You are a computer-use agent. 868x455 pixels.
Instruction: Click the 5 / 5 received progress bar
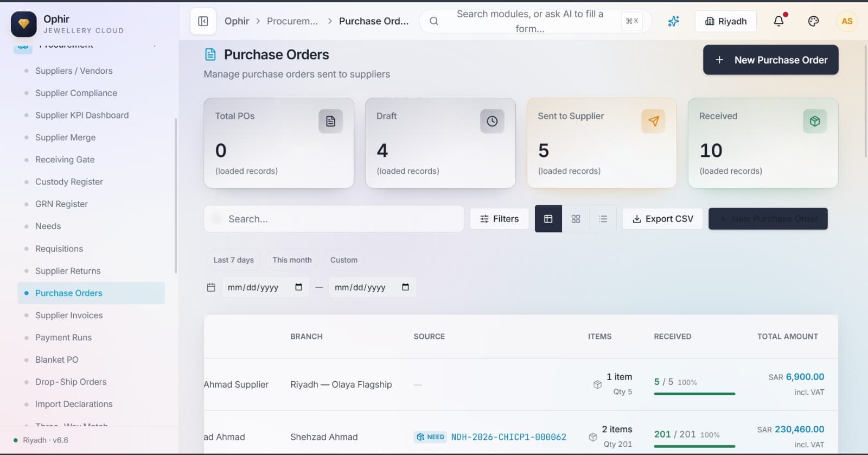click(694, 394)
